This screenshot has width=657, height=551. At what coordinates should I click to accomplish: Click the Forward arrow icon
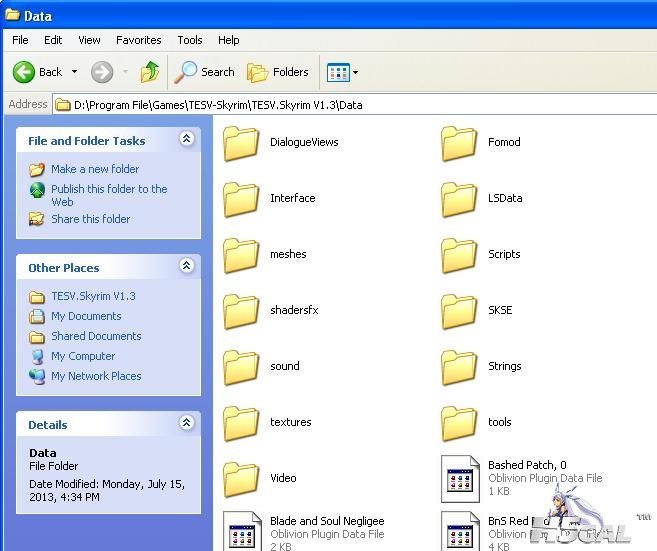point(102,72)
